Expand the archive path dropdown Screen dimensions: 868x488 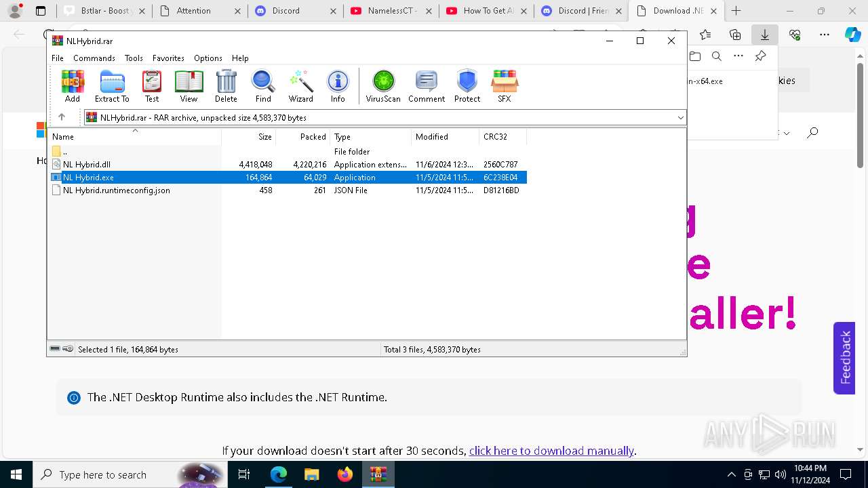[680, 118]
